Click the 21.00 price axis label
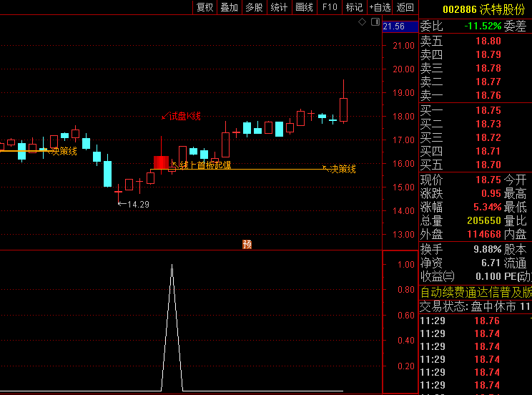The image size is (532, 395). 403,46
